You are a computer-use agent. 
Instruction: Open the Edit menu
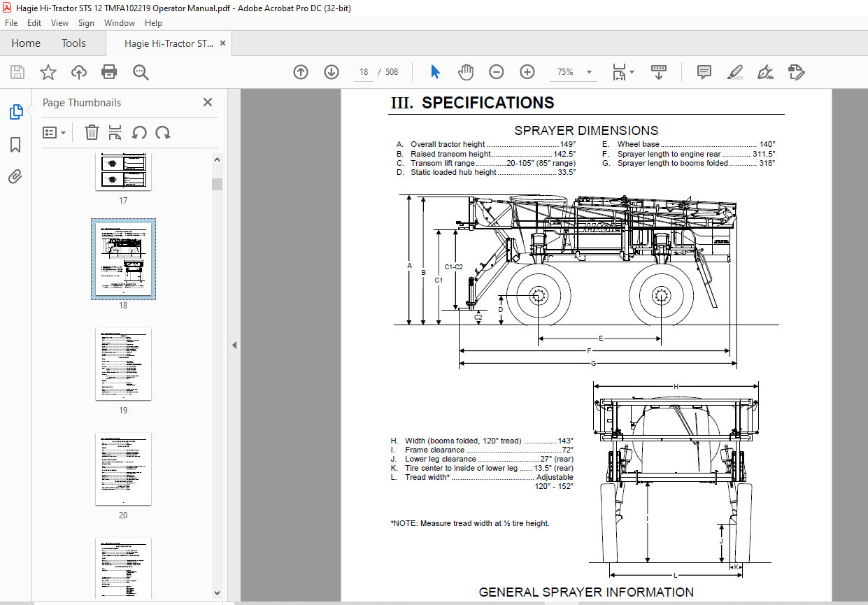34,23
